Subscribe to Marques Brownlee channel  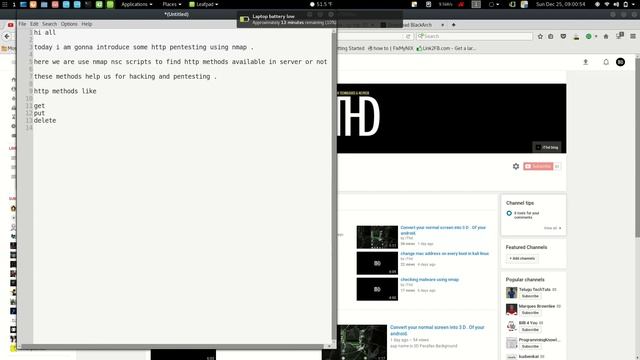530,313
